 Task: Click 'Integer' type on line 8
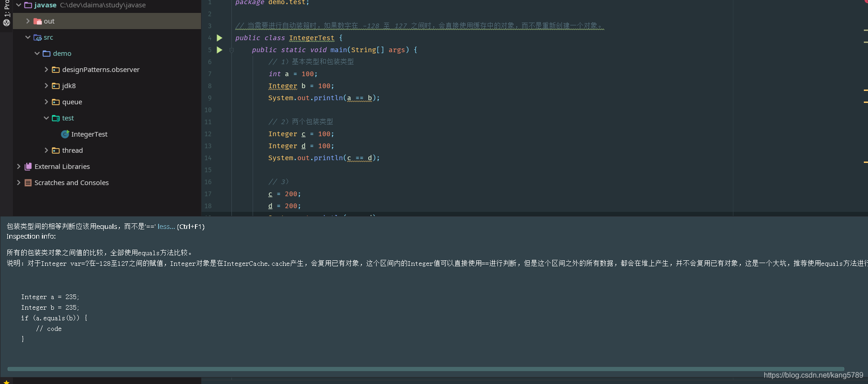[283, 86]
